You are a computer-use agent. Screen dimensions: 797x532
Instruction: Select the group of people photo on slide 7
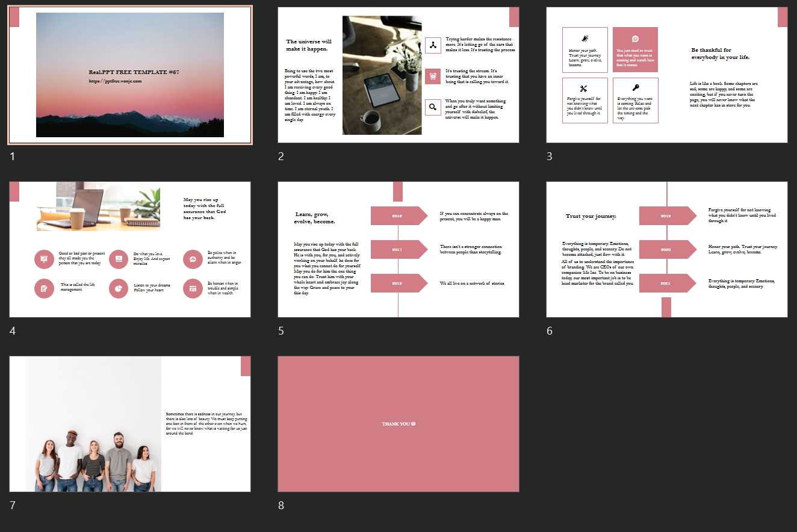[93, 424]
